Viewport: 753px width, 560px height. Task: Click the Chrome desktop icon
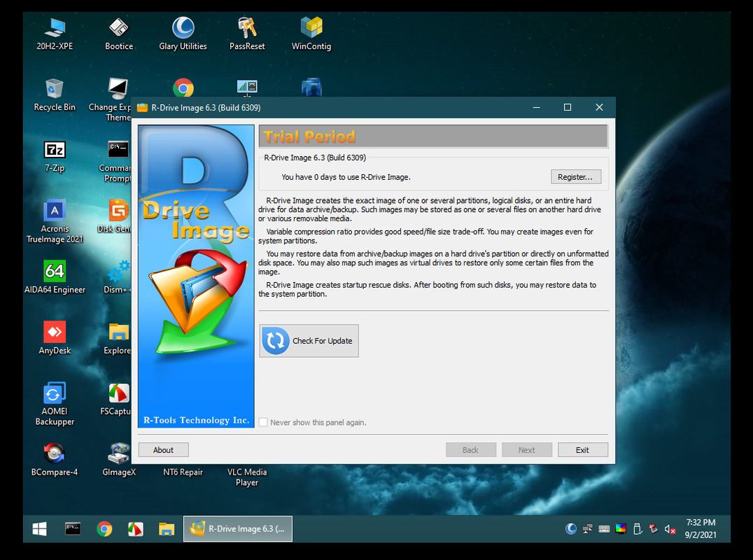pyautogui.click(x=183, y=88)
